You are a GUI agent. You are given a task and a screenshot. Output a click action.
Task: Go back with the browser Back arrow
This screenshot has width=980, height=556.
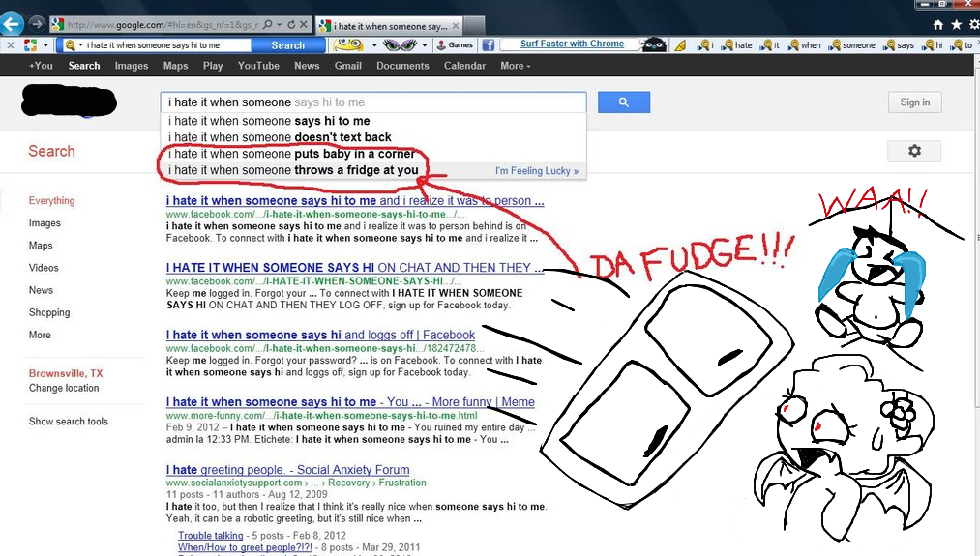point(11,24)
